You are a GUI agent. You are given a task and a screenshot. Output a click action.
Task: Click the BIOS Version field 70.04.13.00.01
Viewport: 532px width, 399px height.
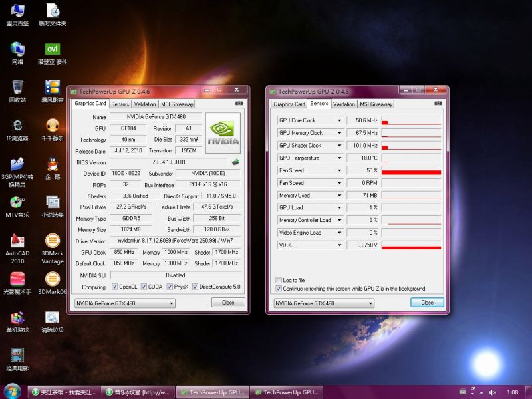[169, 162]
